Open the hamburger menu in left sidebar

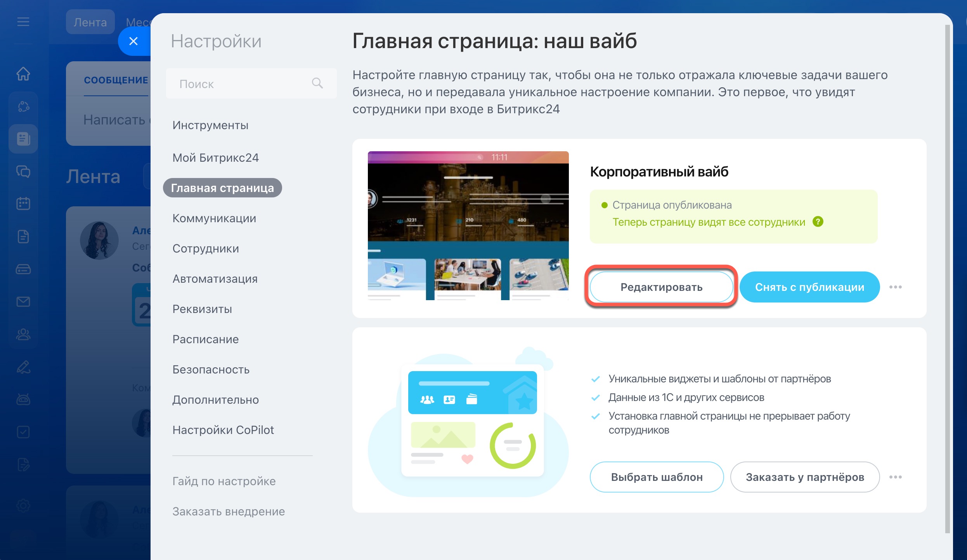pos(23,22)
